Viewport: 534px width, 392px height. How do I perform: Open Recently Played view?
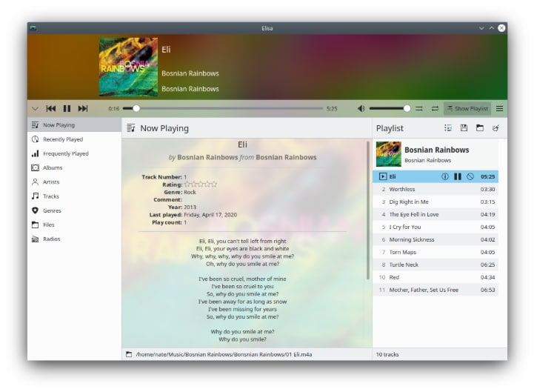tap(74, 139)
